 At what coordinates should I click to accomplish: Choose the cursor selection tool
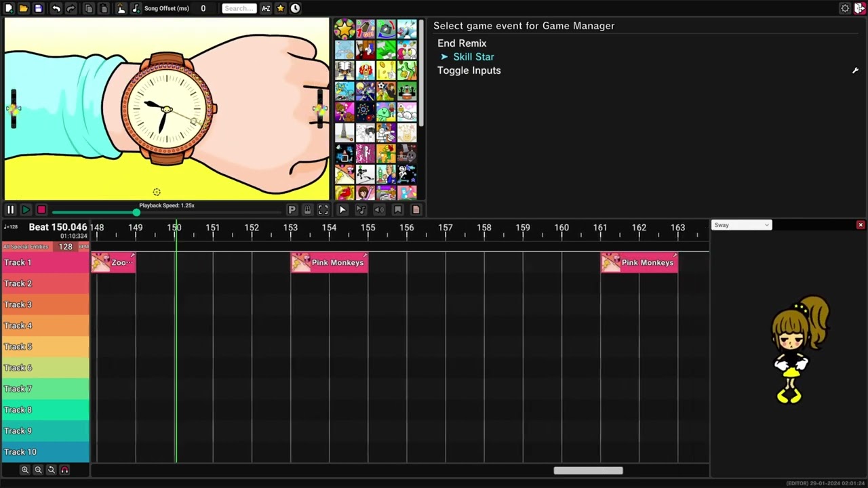tap(342, 210)
